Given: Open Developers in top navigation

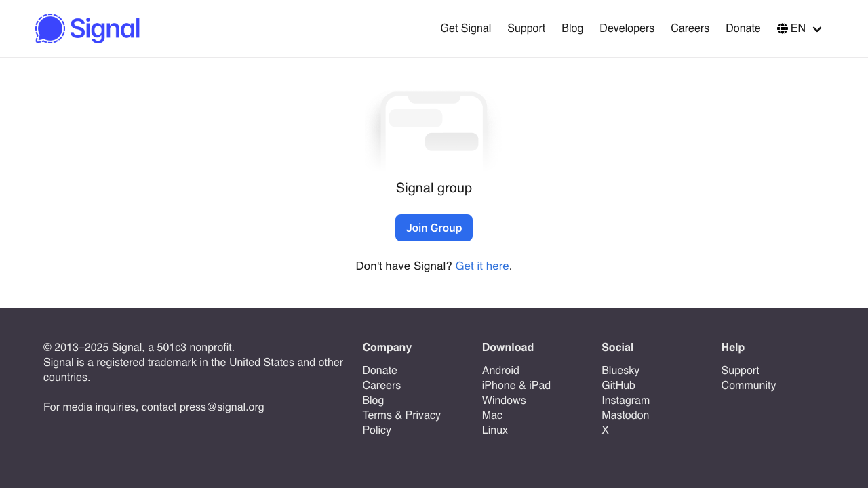Looking at the screenshot, I should pyautogui.click(x=627, y=28).
